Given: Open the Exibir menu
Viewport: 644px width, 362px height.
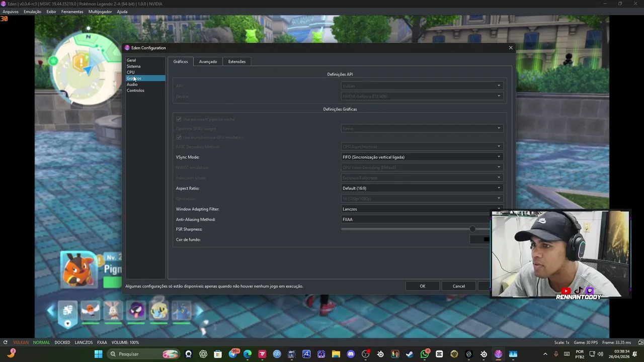Looking at the screenshot, I should (x=51, y=12).
